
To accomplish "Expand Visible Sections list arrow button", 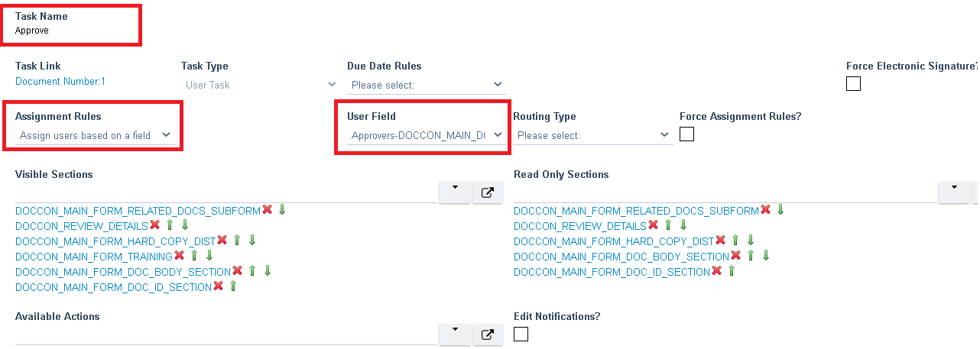I will click(455, 192).
